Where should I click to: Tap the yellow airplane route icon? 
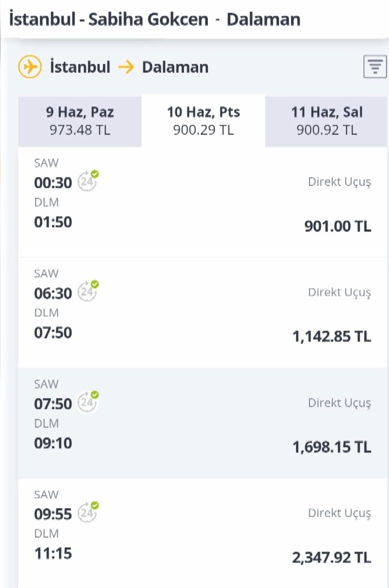[29, 67]
